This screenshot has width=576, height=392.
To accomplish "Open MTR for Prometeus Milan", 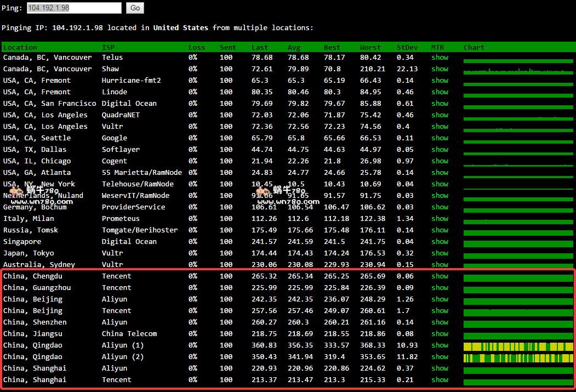I will (x=440, y=219).
